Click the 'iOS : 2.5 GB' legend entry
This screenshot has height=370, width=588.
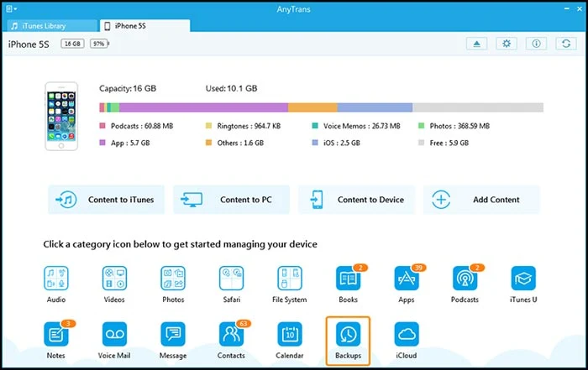click(x=336, y=143)
